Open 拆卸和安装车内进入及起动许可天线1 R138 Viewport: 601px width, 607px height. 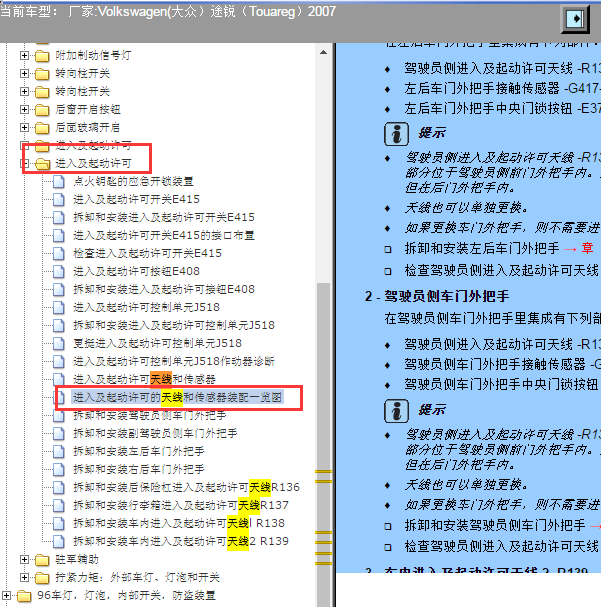[179, 523]
